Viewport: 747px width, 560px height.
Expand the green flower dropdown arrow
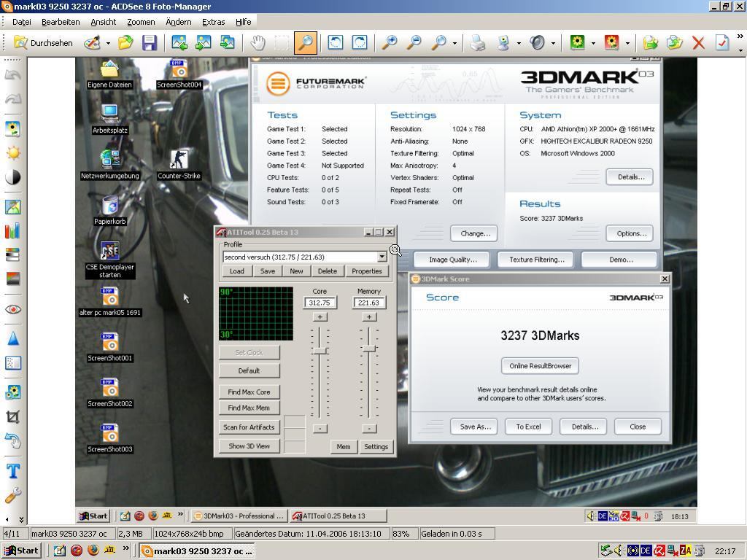[x=593, y=43]
